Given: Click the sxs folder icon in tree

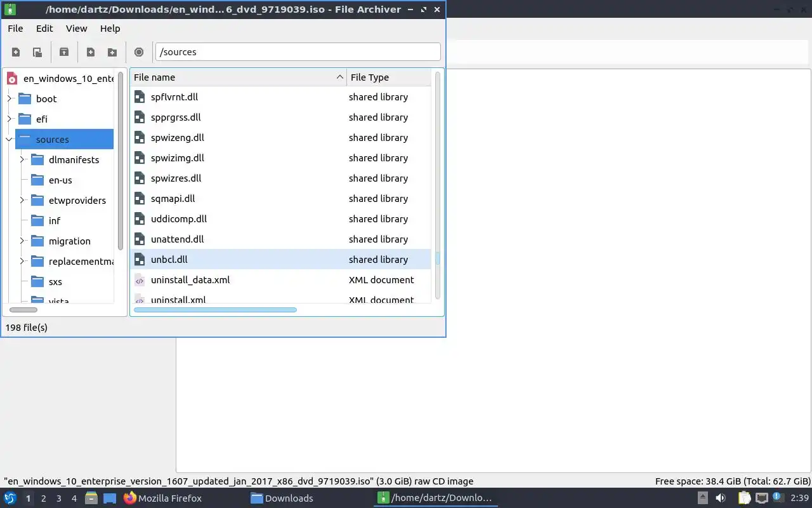Looking at the screenshot, I should tap(37, 281).
